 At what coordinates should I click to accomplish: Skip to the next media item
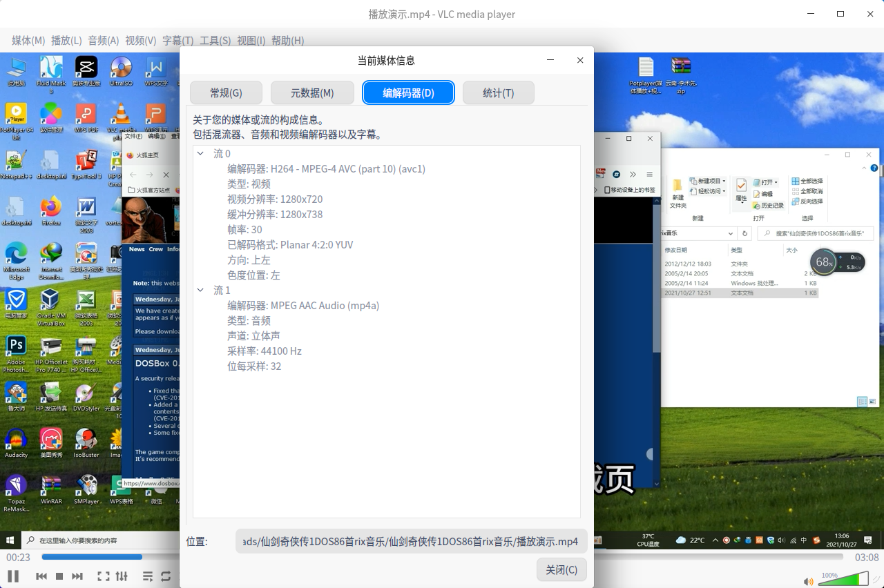77,576
